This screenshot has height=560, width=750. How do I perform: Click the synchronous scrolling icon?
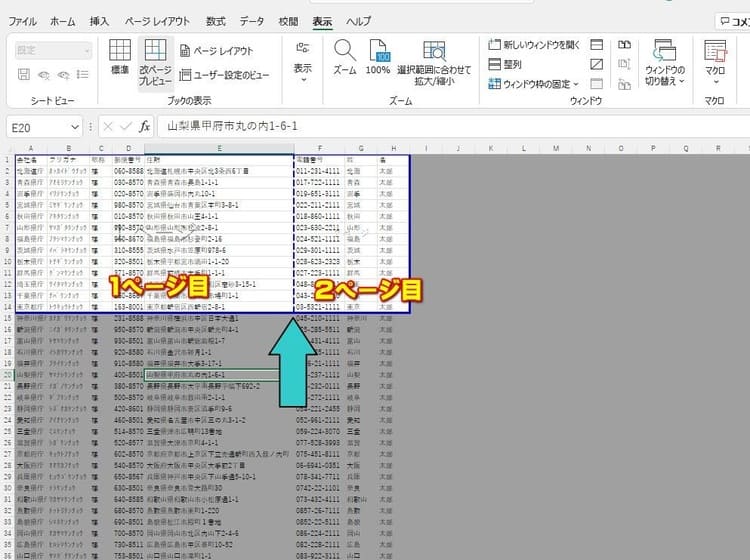point(624,64)
